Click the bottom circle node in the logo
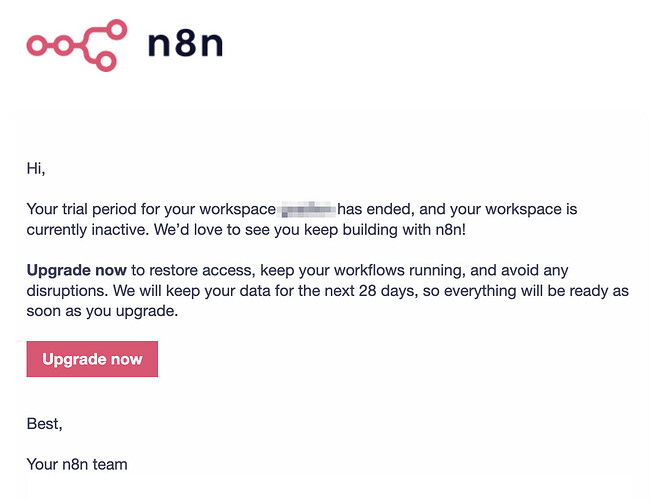 [x=105, y=61]
